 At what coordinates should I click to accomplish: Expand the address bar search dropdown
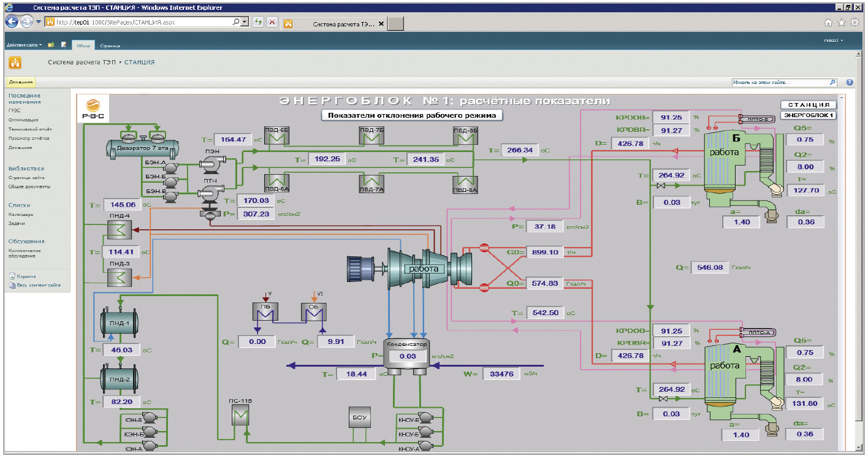click(245, 21)
